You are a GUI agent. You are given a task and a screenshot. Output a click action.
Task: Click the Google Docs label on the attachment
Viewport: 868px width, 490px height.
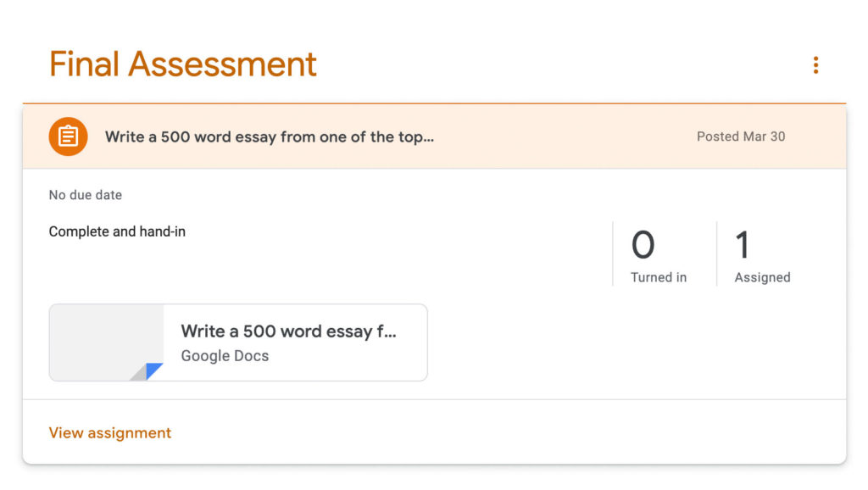[224, 356]
